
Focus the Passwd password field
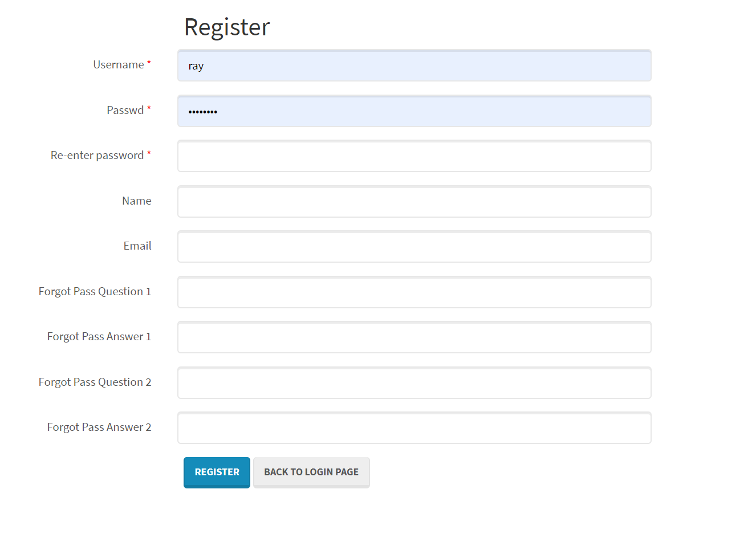coord(414,111)
